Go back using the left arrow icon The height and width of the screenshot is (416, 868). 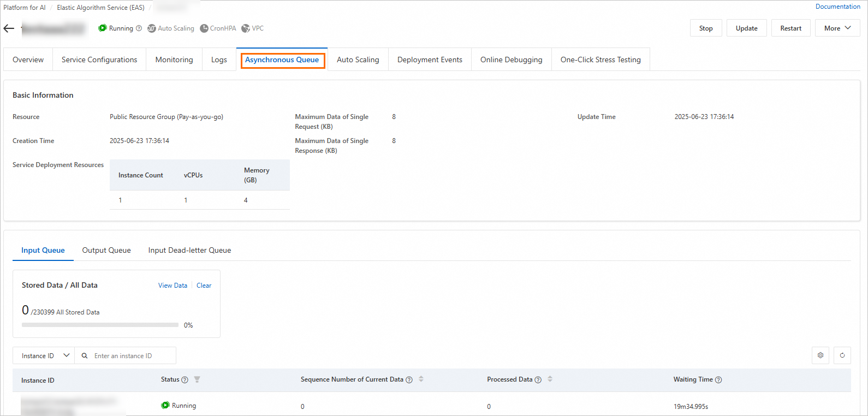point(9,28)
